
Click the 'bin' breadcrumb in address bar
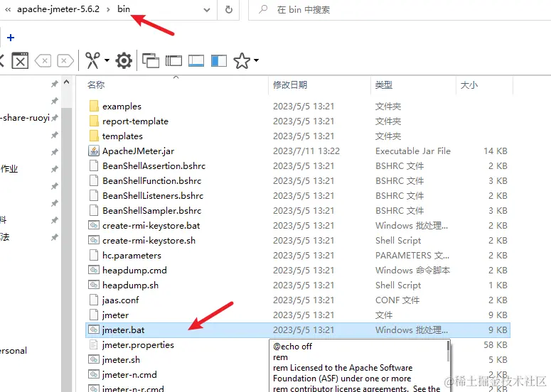pyautogui.click(x=124, y=9)
